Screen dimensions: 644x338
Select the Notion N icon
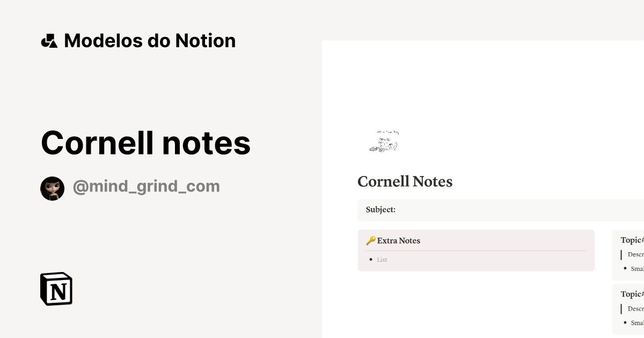click(55, 289)
